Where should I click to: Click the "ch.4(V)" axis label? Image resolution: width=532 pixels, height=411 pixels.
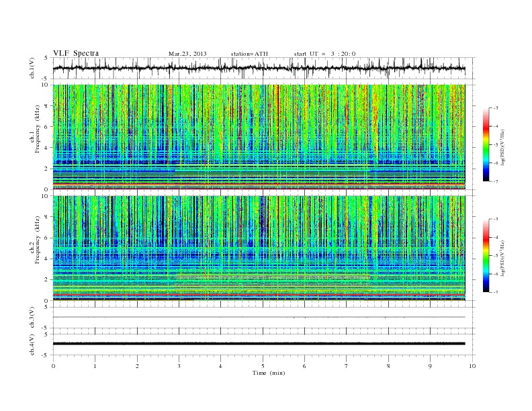pyautogui.click(x=32, y=345)
